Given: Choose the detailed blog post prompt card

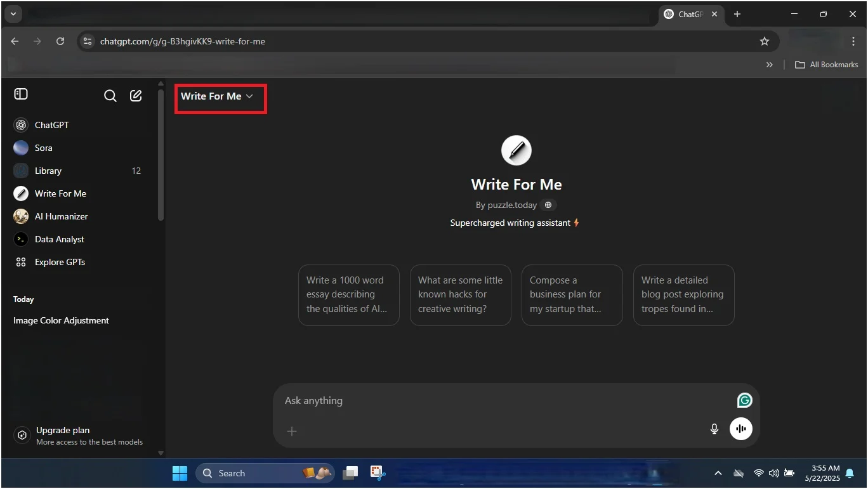Looking at the screenshot, I should pyautogui.click(x=684, y=295).
